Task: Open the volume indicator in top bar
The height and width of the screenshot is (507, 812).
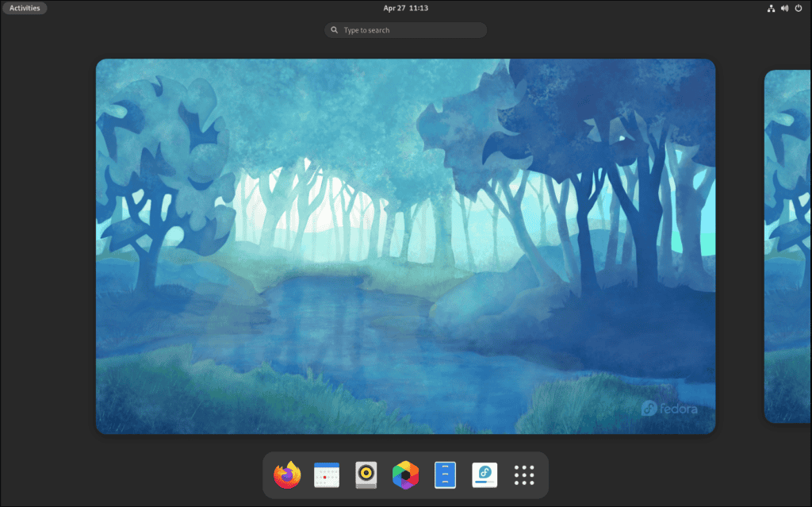Action: tap(784, 8)
